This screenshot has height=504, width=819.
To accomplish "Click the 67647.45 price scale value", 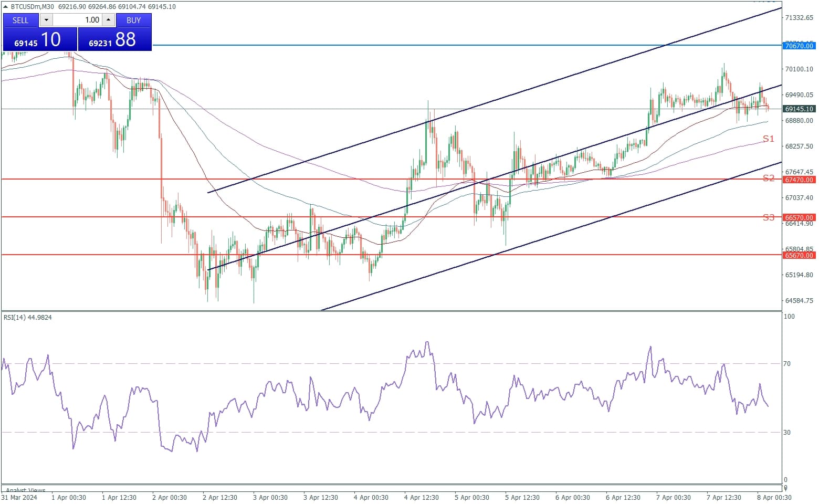I will (x=799, y=172).
